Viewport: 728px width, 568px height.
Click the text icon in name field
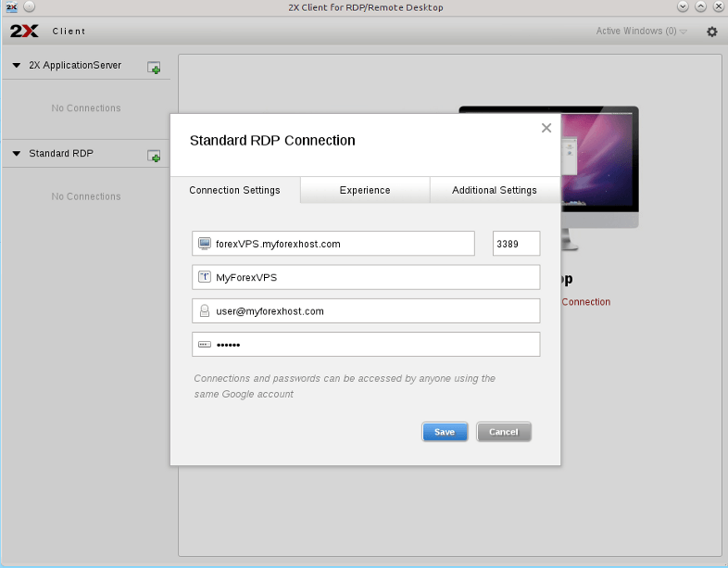(x=205, y=277)
